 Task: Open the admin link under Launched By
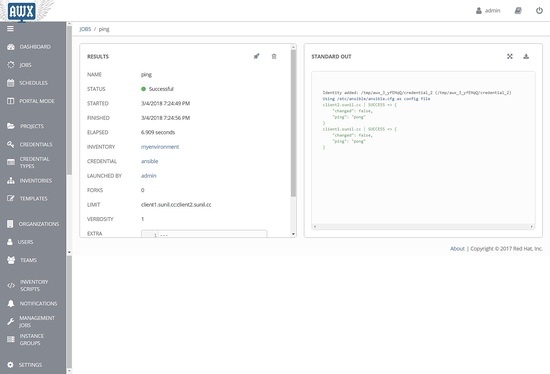(148, 176)
